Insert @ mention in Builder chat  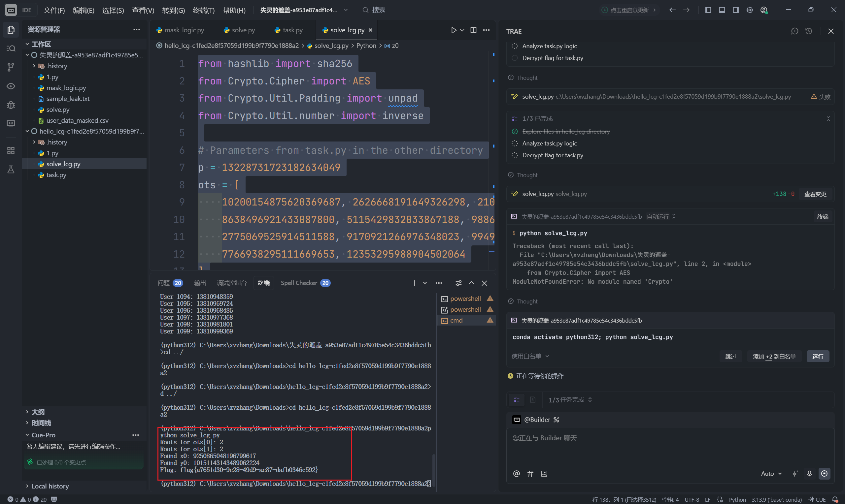tap(517, 473)
